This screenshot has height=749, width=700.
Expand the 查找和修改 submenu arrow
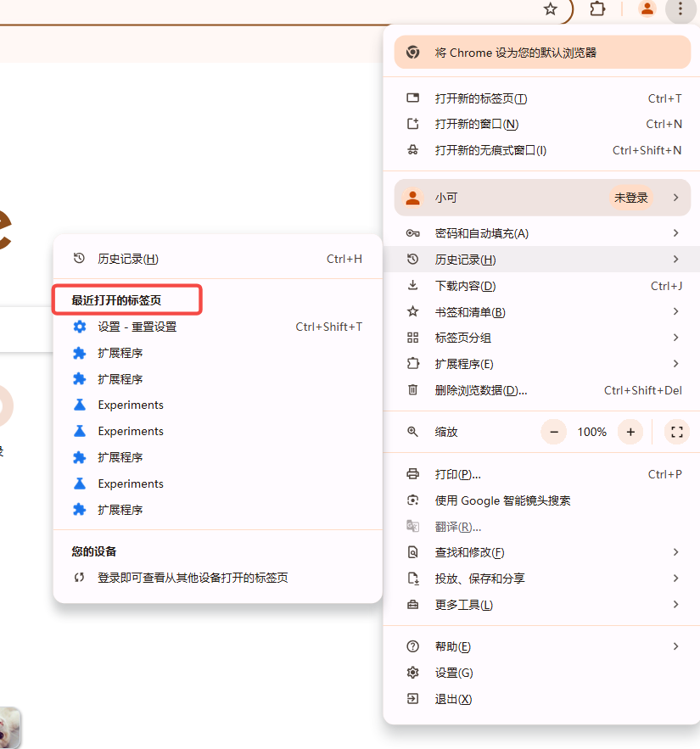(675, 552)
